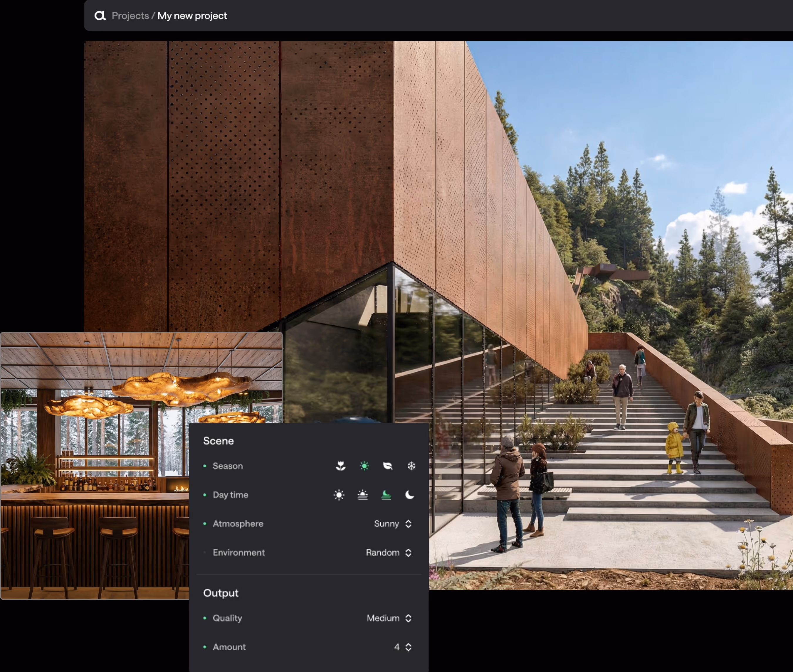Click the main building exterior render
Viewport: 793px width, 672px height.
[x=495, y=191]
